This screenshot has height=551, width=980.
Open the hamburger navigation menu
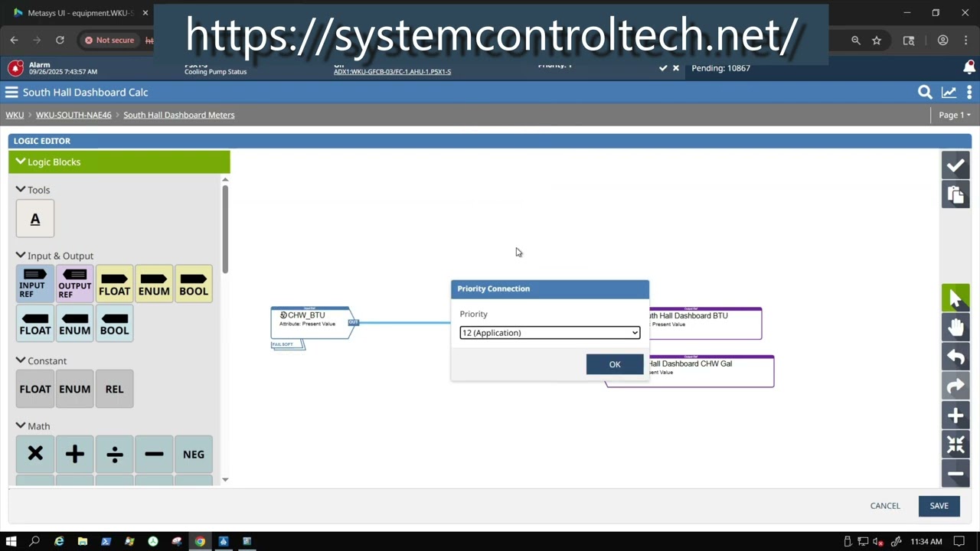pos(11,92)
